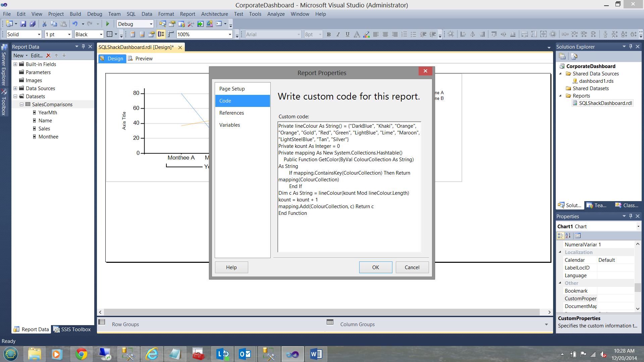Image resolution: width=644 pixels, height=362 pixels.
Task: Click the Cancel button in the dialog
Action: pyautogui.click(x=412, y=267)
